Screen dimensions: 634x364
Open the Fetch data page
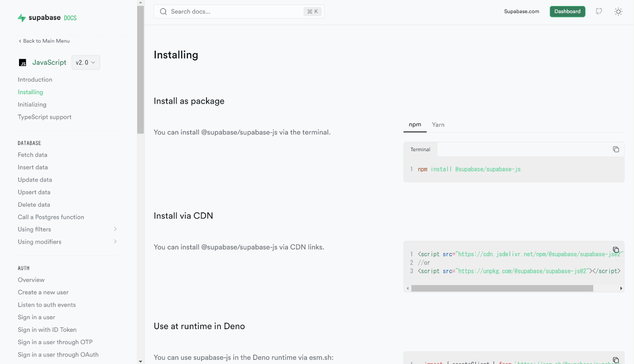pyautogui.click(x=33, y=155)
